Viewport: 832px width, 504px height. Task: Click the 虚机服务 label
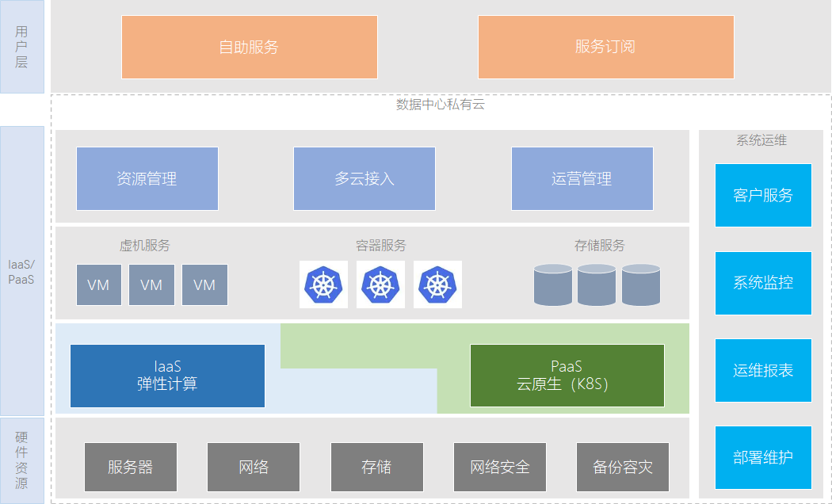pos(145,246)
